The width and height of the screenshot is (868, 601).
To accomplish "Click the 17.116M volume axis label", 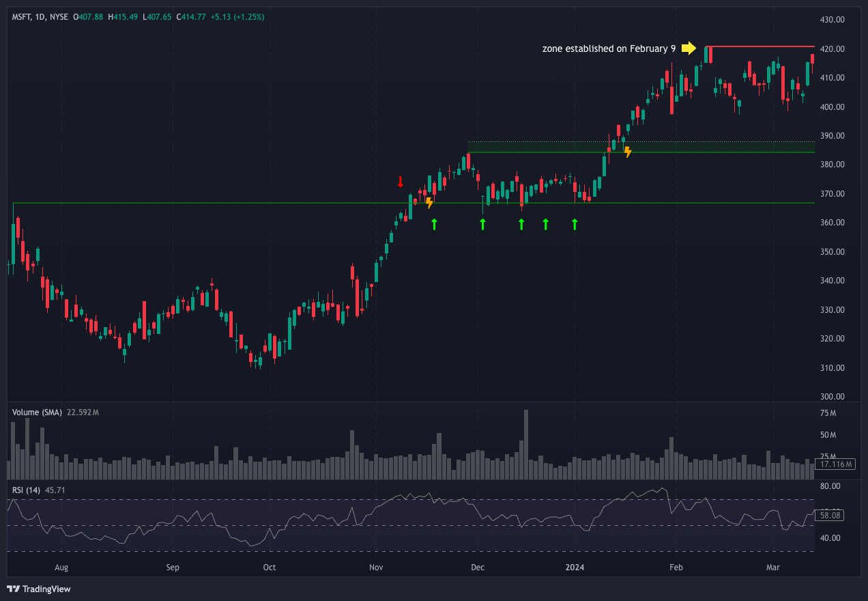I will click(835, 464).
